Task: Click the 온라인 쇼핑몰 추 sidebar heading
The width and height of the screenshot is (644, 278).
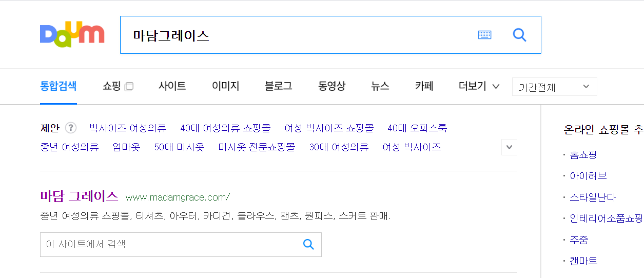Action: click(603, 129)
